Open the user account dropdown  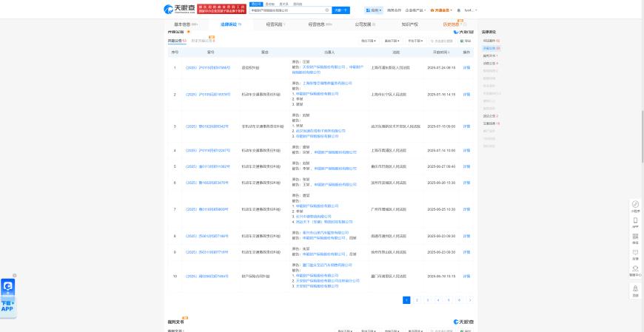click(471, 10)
